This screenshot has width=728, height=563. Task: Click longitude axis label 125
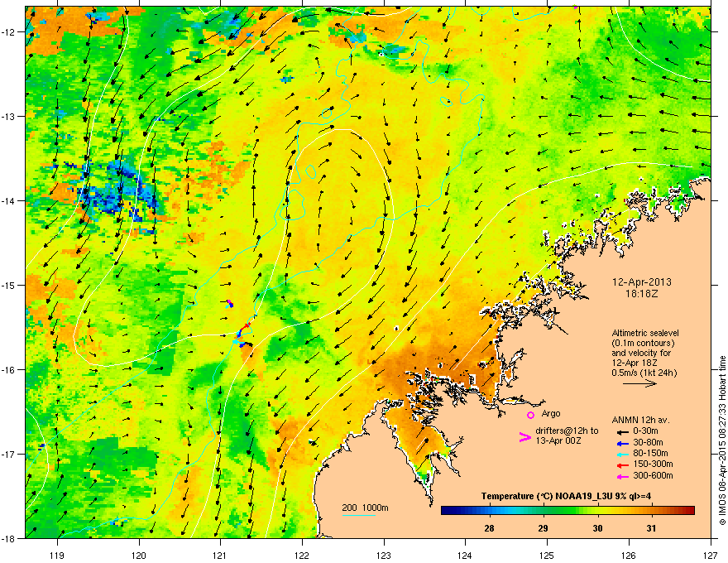coord(547,555)
